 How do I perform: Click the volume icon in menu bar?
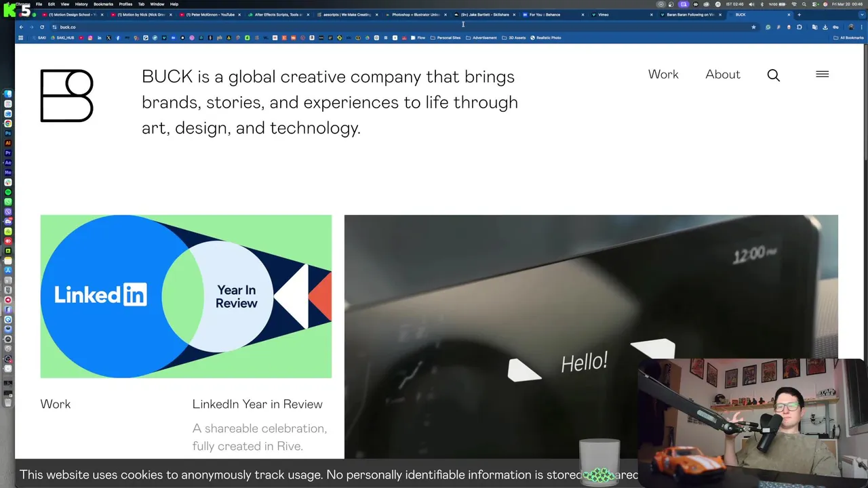[x=751, y=4]
